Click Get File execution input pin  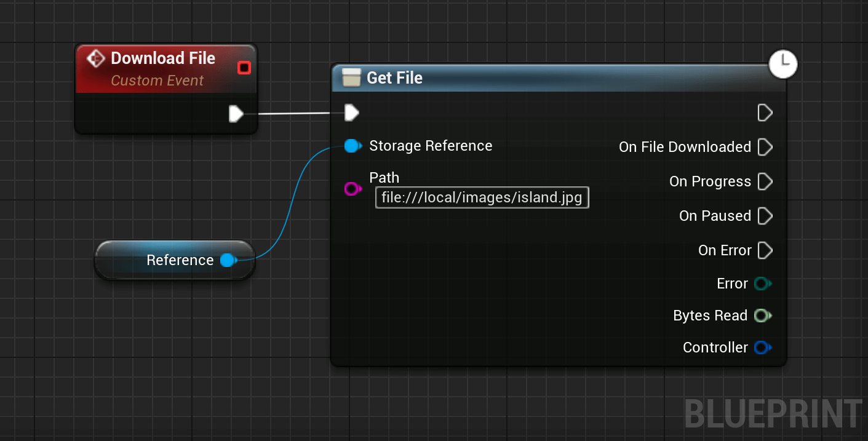352,113
